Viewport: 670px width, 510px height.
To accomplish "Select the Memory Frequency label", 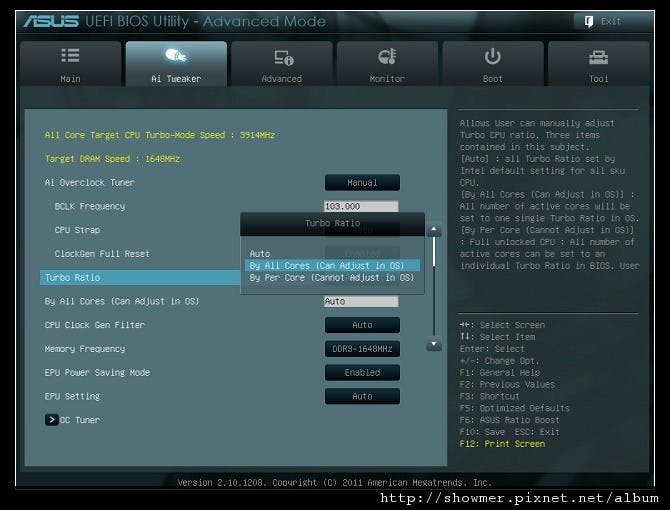I will [x=85, y=349].
